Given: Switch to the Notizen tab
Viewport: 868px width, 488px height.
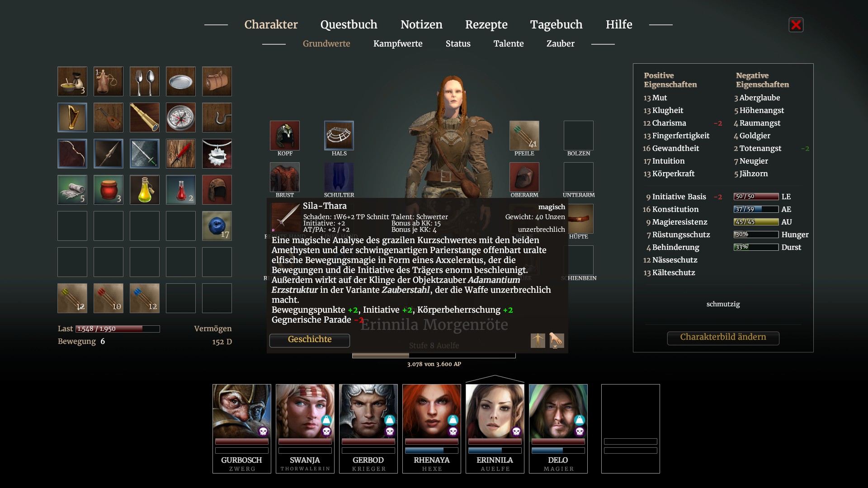Looking at the screenshot, I should coord(421,24).
